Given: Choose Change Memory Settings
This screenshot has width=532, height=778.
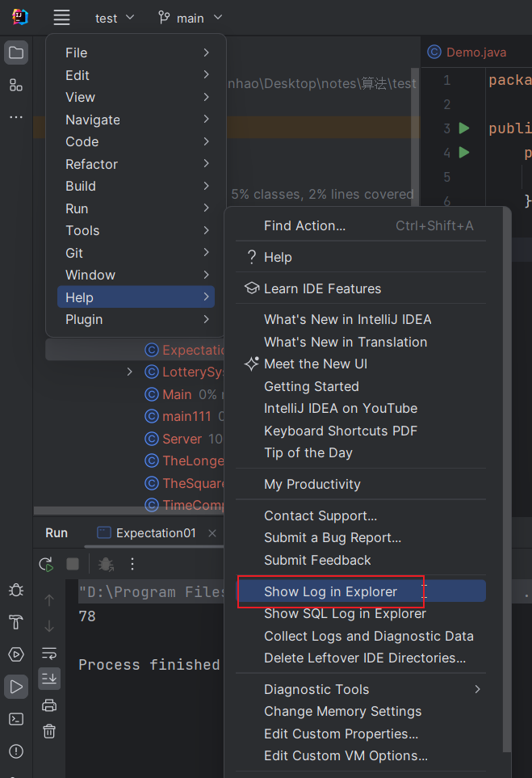Looking at the screenshot, I should (x=360, y=712).
